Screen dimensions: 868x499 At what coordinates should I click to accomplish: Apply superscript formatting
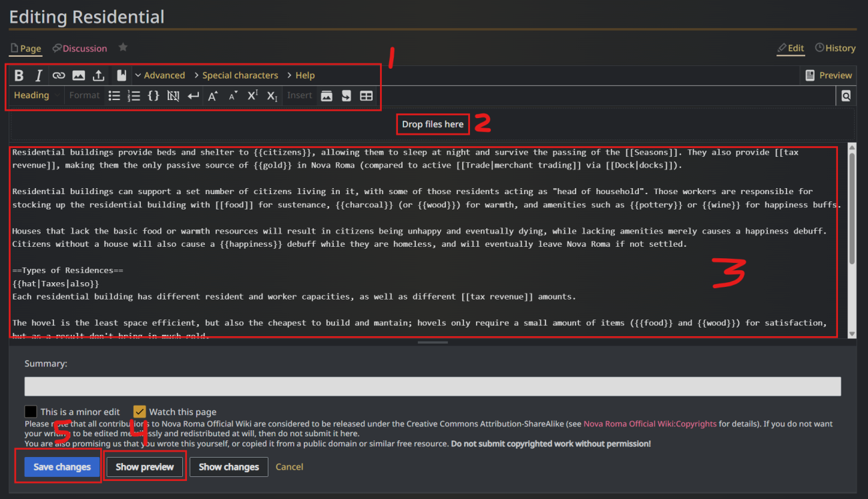252,95
